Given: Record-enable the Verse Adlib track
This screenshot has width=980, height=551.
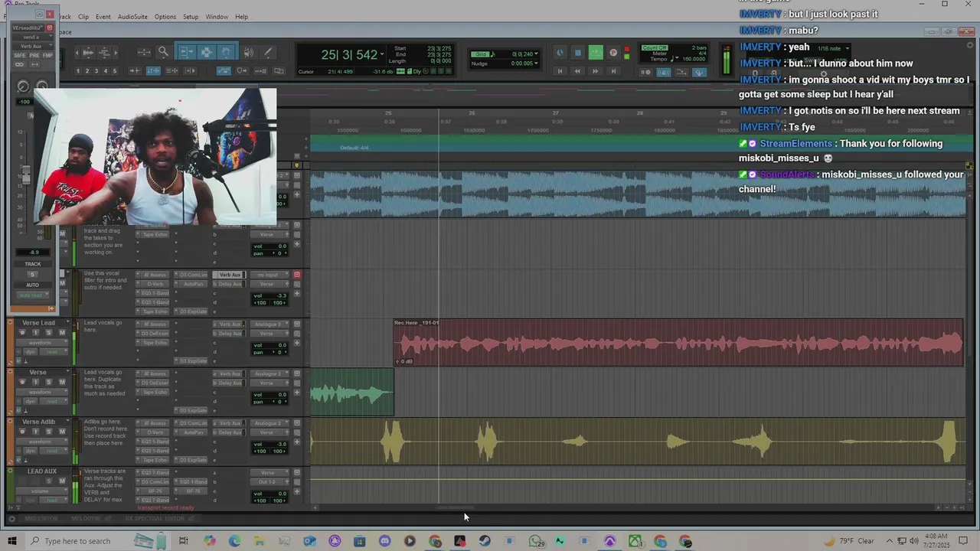Looking at the screenshot, I should [x=23, y=432].
